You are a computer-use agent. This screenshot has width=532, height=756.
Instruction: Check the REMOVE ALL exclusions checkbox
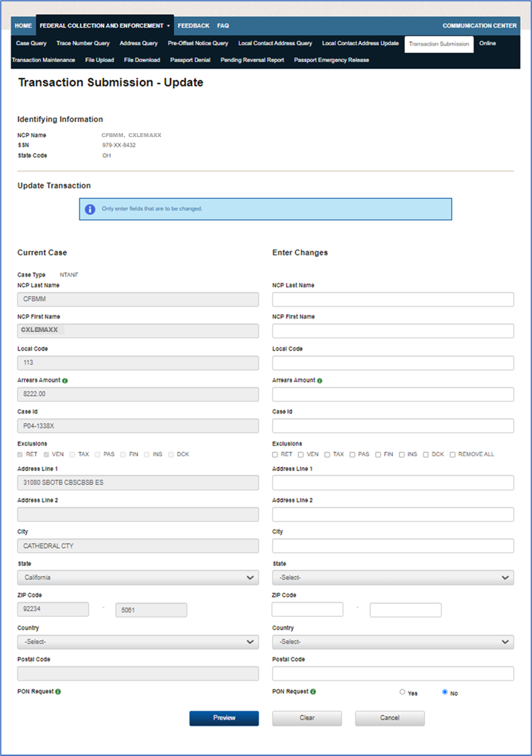point(453,455)
